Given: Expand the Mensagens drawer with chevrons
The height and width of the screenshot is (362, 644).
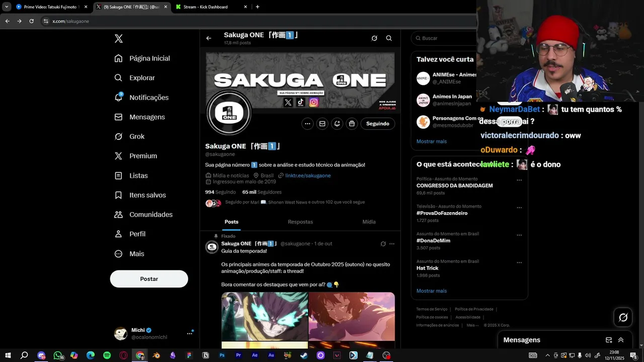Looking at the screenshot, I should point(621,340).
